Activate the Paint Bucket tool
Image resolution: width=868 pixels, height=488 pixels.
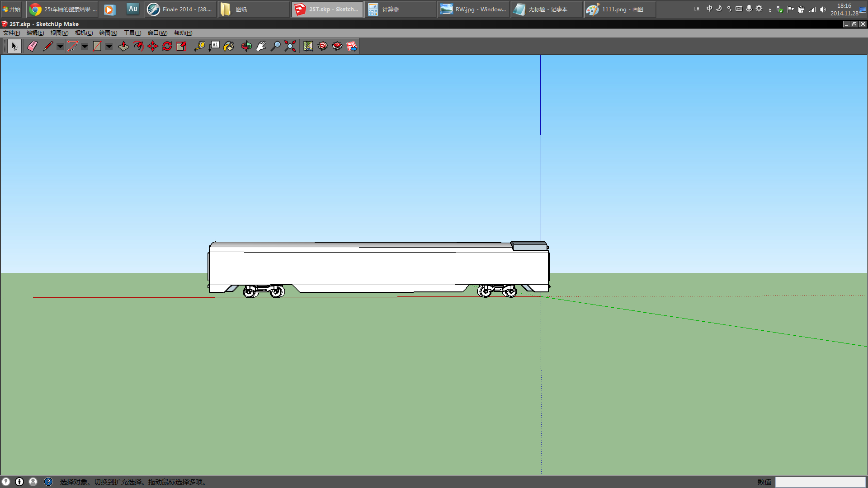(229, 46)
